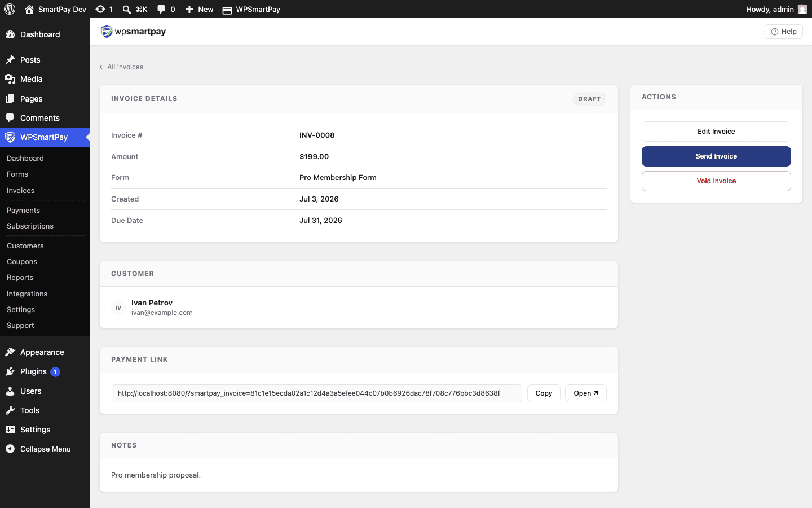812x508 pixels.
Task: Click the Collapse Menu arrow icon
Action: pos(10,449)
